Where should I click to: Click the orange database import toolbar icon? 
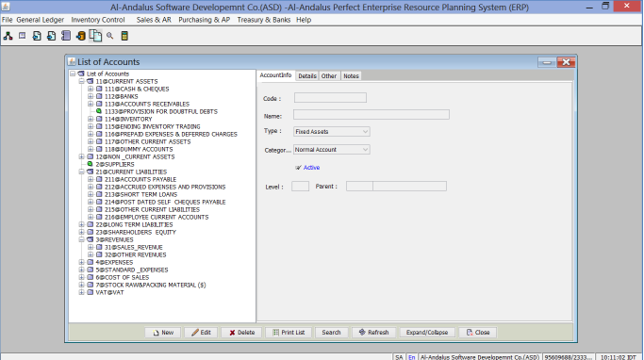(x=80, y=36)
